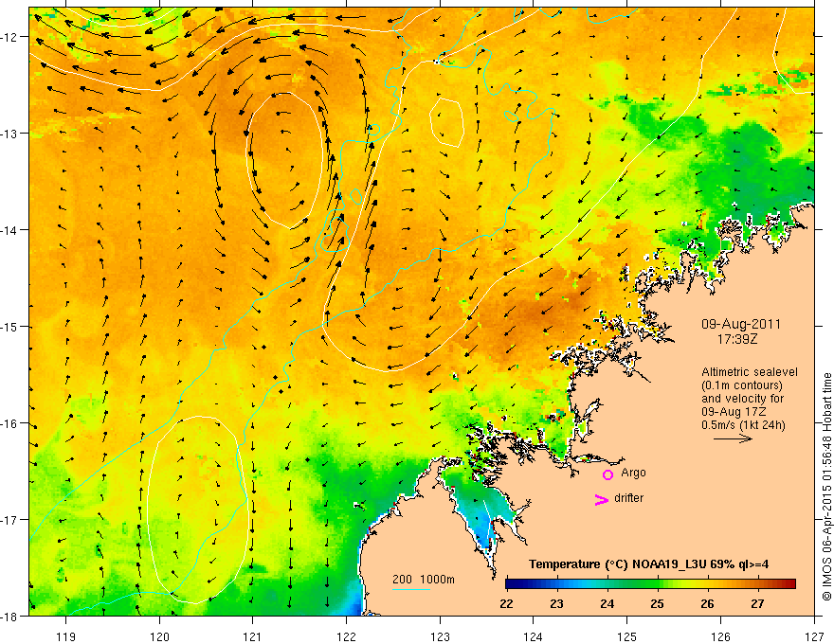Click the latitude axis label -13
834x644 pixels.
click(x=10, y=134)
